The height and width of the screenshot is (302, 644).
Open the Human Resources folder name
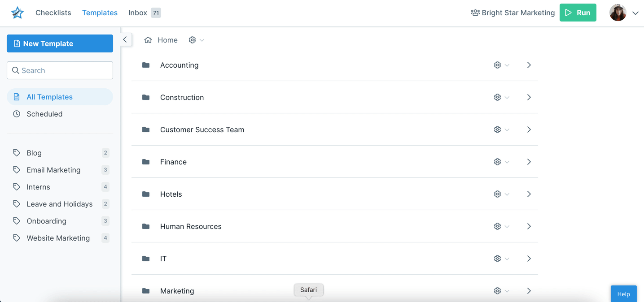click(191, 226)
